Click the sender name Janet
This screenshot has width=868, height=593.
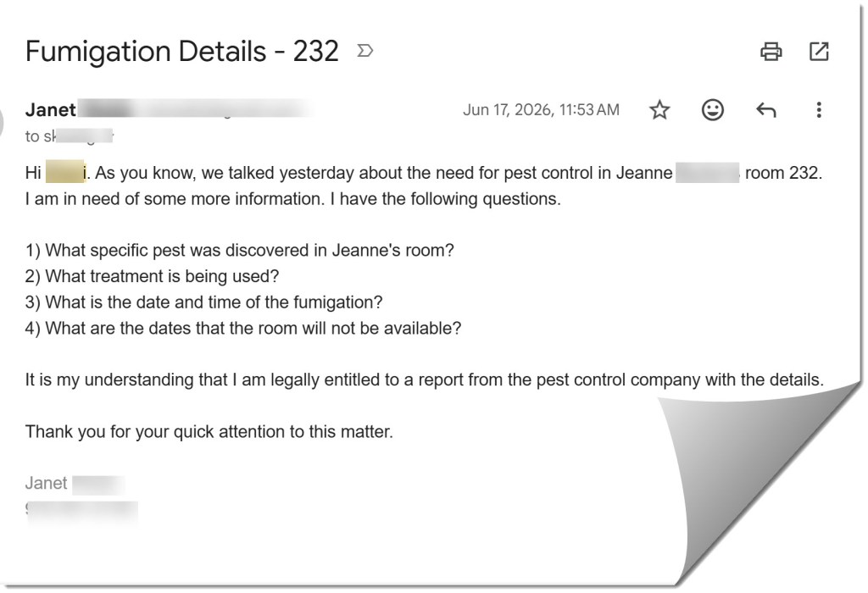pyautogui.click(x=50, y=109)
